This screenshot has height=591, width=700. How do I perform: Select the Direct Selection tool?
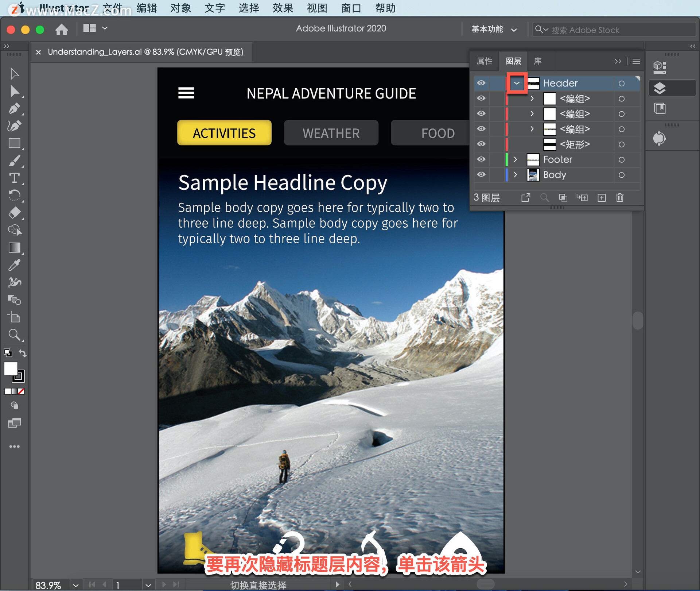15,91
